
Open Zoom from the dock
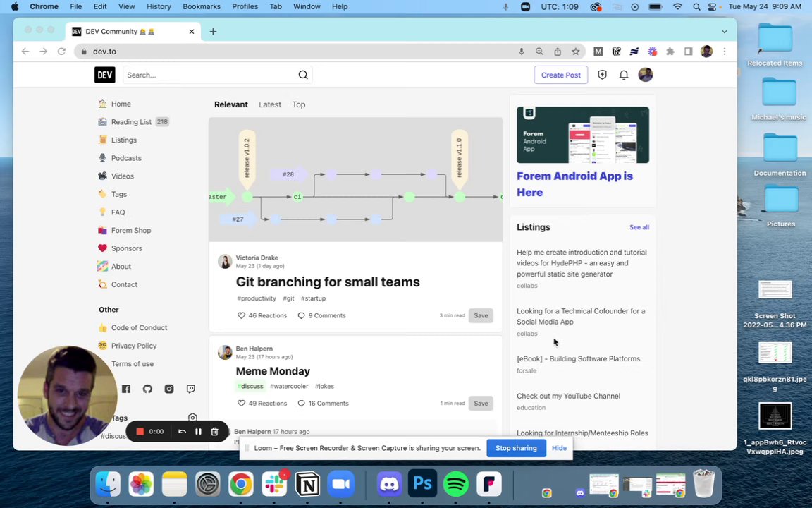tap(340, 484)
